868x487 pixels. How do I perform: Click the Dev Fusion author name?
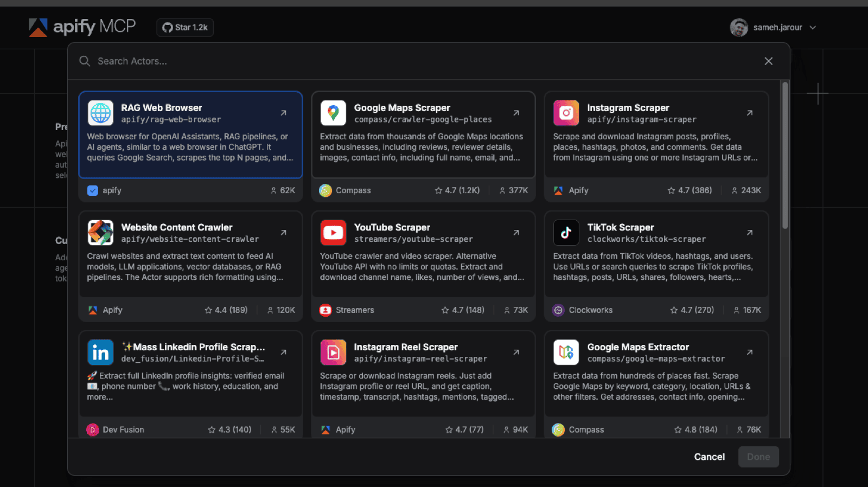coord(124,430)
